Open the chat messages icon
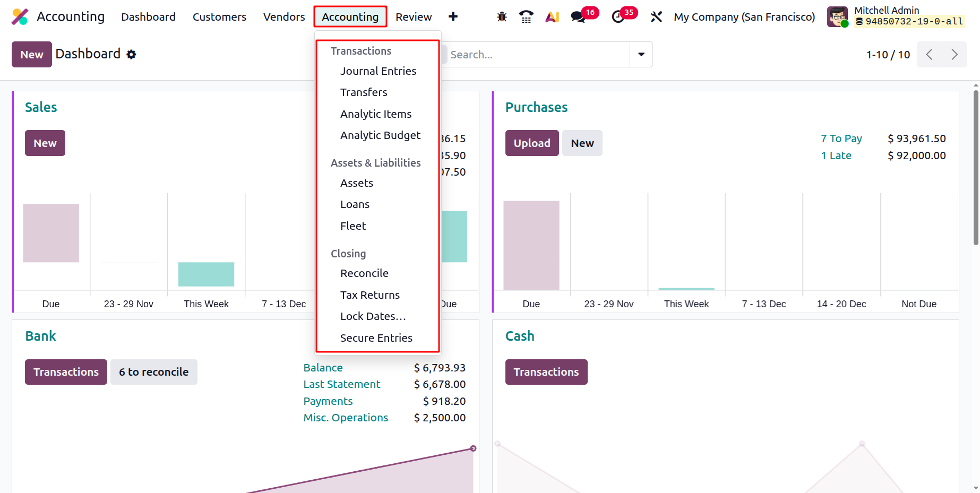The image size is (980, 493). point(578,17)
